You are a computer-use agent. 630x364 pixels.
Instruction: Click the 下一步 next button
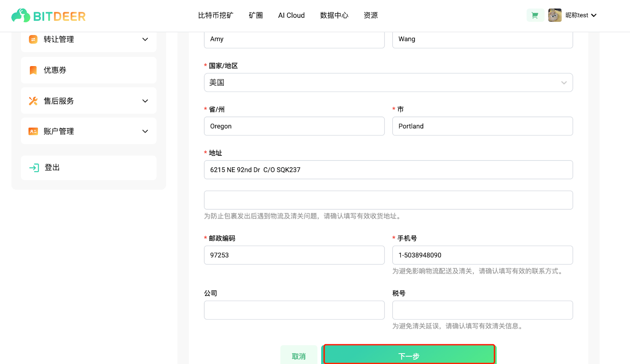409,355
